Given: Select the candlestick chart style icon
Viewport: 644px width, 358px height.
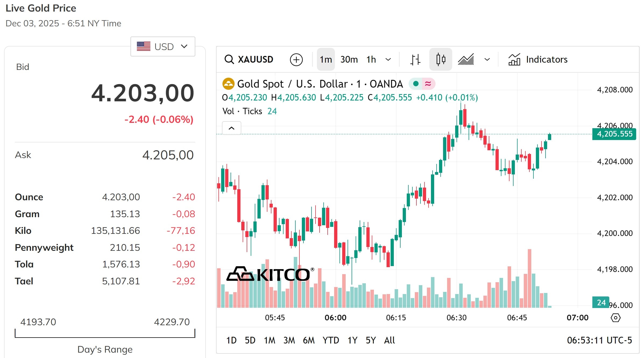Looking at the screenshot, I should click(x=441, y=59).
